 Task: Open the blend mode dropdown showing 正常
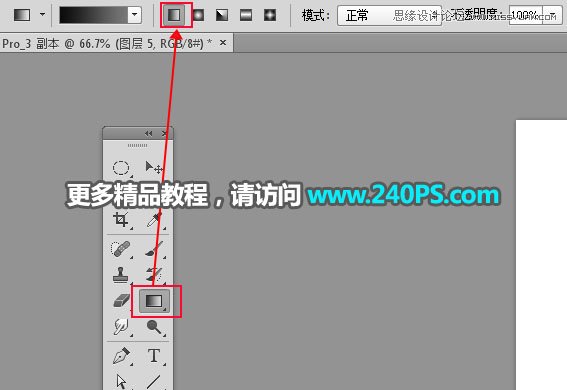[x=389, y=15]
